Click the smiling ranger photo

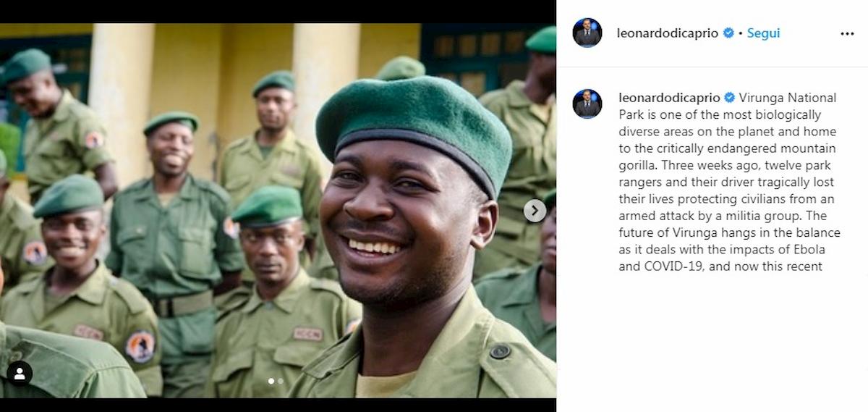coord(278,211)
